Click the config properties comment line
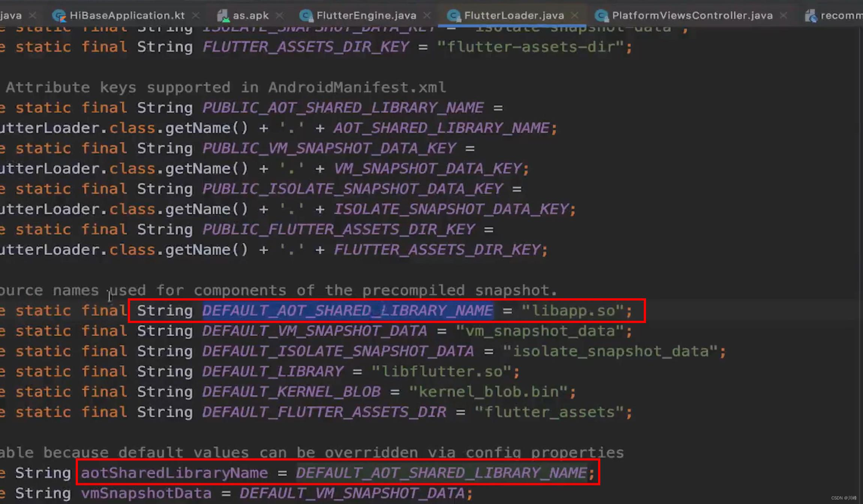The height and width of the screenshot is (504, 863). 312,453
